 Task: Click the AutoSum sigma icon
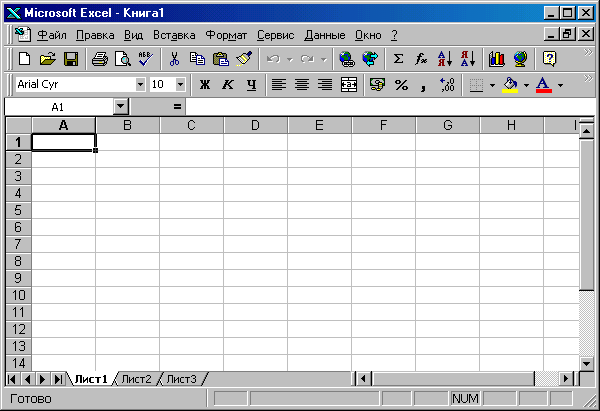click(398, 59)
